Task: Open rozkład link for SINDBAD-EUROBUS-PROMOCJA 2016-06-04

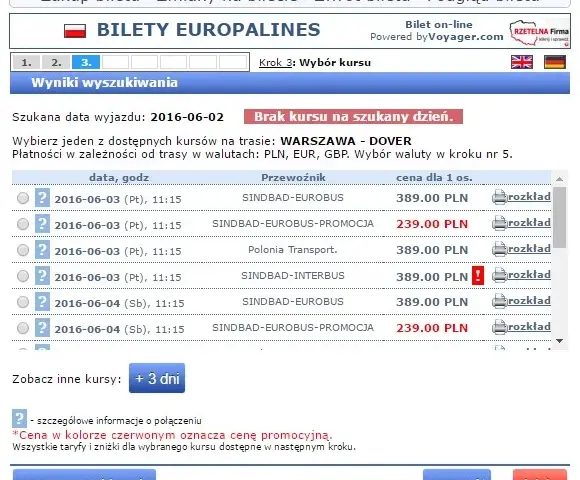Action: 529,327
